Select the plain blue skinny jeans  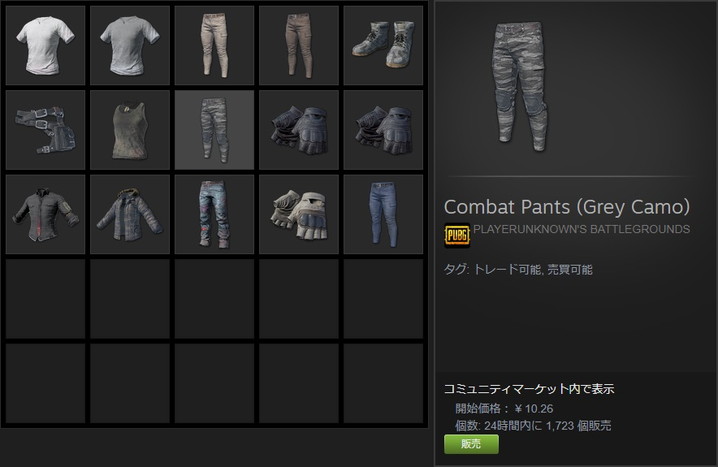point(383,214)
